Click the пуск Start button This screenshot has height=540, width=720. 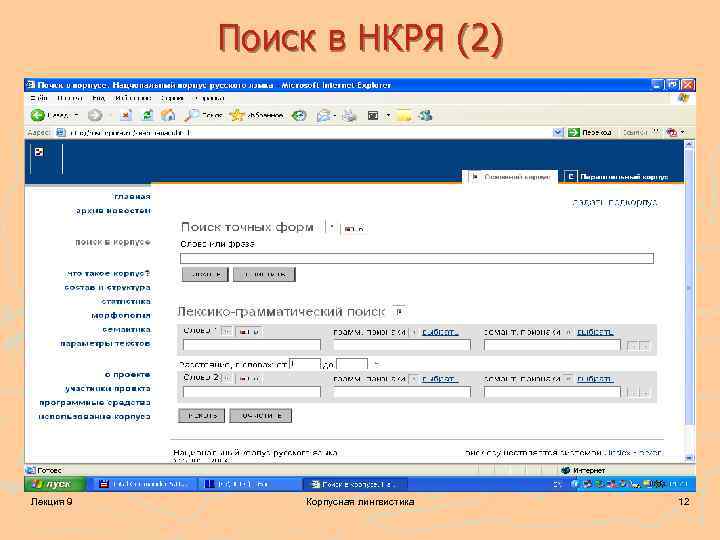55,484
